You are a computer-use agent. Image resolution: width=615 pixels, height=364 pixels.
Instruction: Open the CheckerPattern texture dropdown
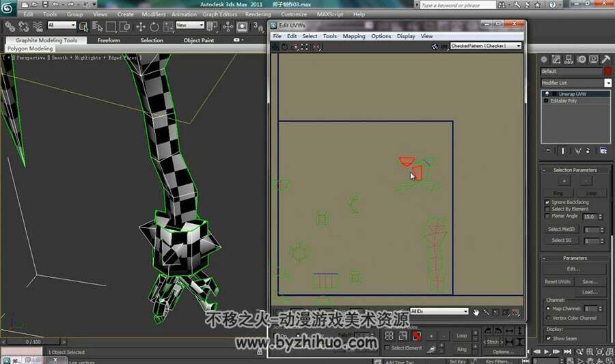point(486,46)
